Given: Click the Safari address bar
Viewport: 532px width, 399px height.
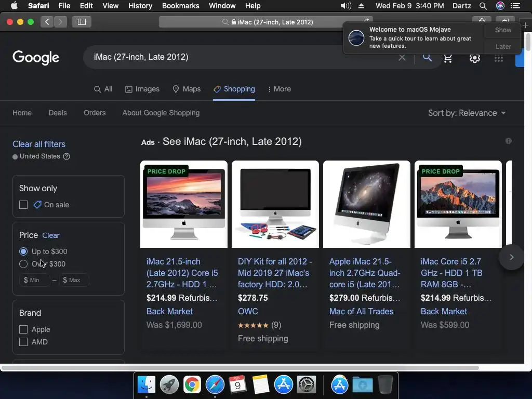Looking at the screenshot, I should point(265,22).
